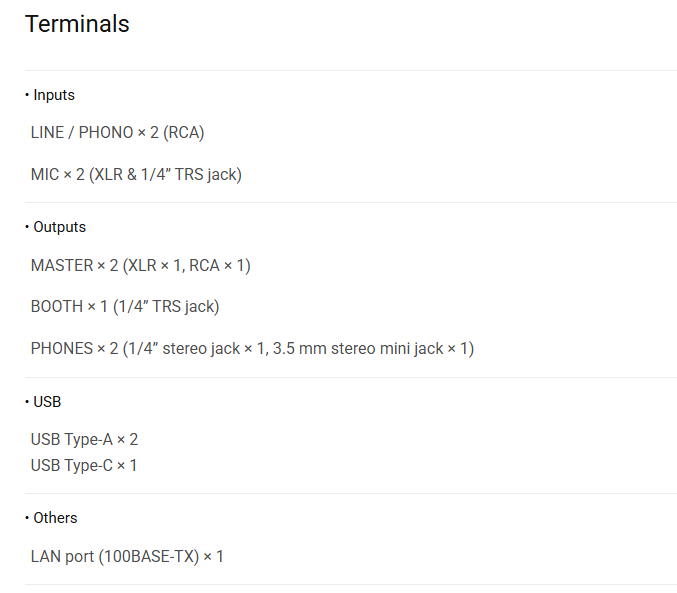The width and height of the screenshot is (677, 593).
Task: Click the LAN port label
Action: 62,556
